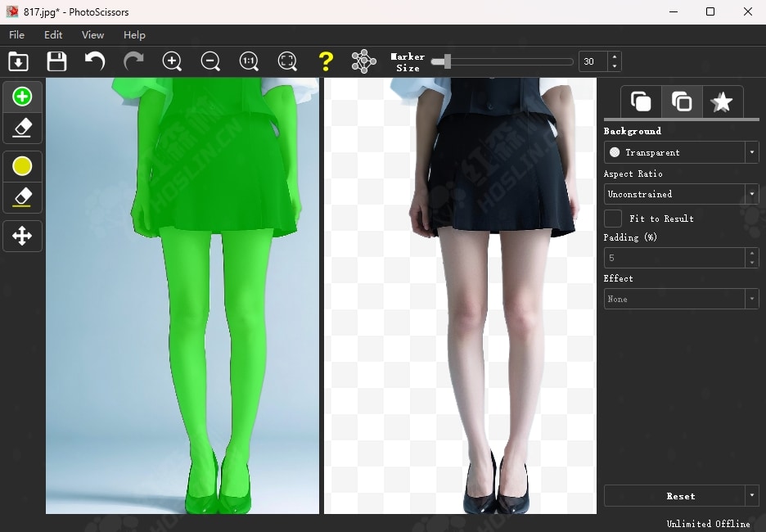Open the arrow next to Reset
Screen dimensions: 766x532
point(751,496)
